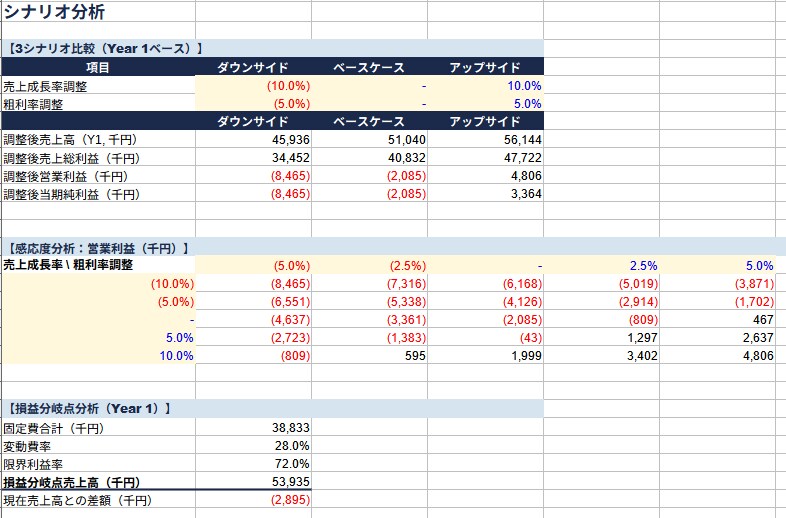The image size is (786, 518).
Task: Select the 2,637 cell
Action: 718,337
